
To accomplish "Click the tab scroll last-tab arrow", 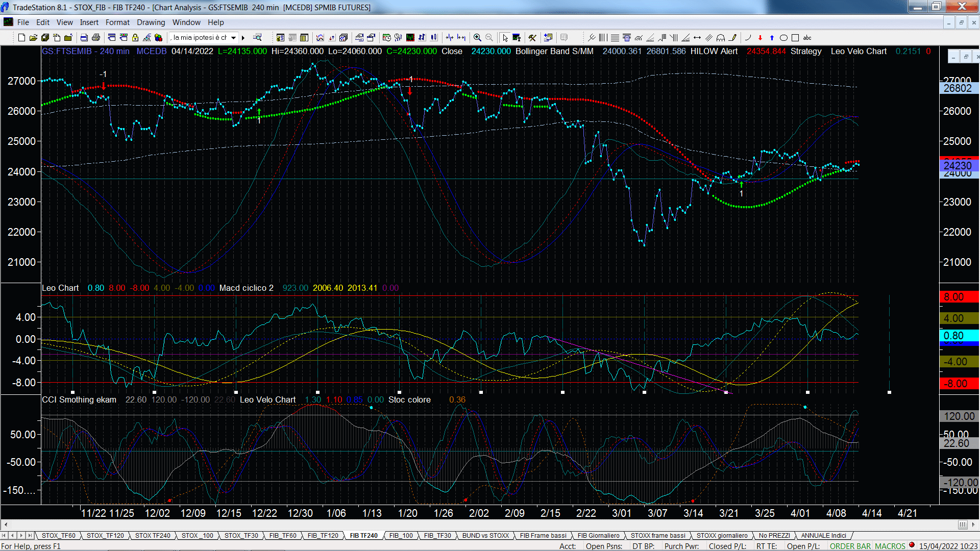I will [x=30, y=535].
